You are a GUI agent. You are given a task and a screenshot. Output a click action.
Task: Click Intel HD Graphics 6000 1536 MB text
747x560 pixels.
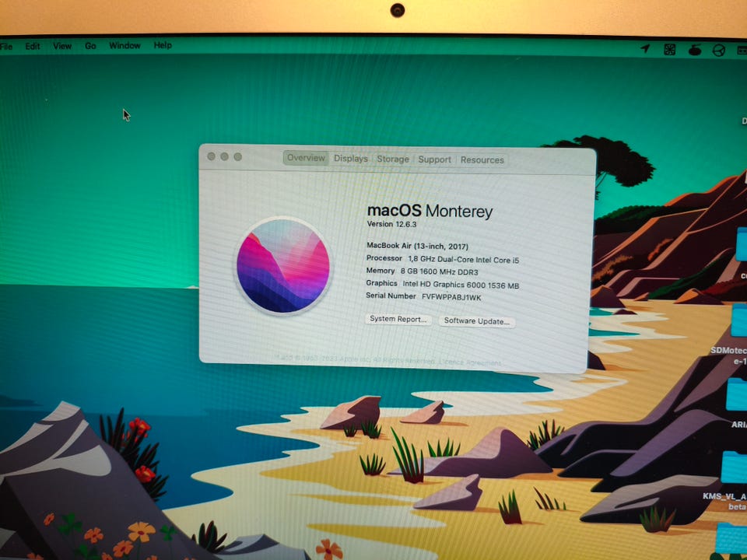point(461,285)
